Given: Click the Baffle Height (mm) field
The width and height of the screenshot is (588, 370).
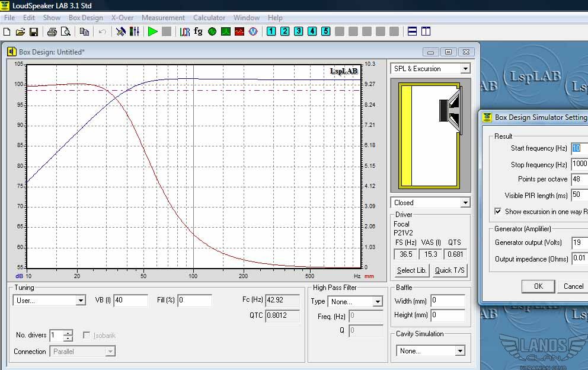Looking at the screenshot, I should (448, 315).
